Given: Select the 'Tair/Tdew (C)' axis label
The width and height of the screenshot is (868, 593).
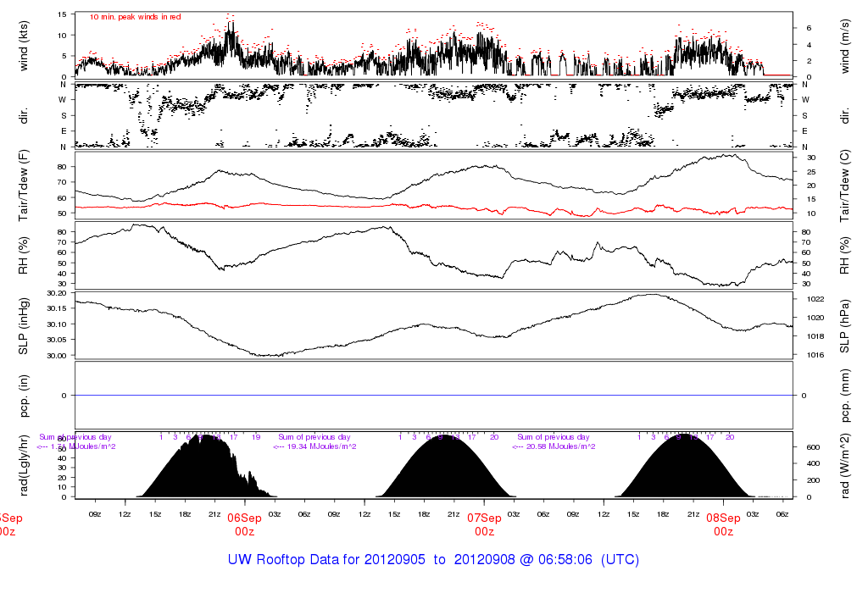Looking at the screenshot, I should tap(845, 186).
